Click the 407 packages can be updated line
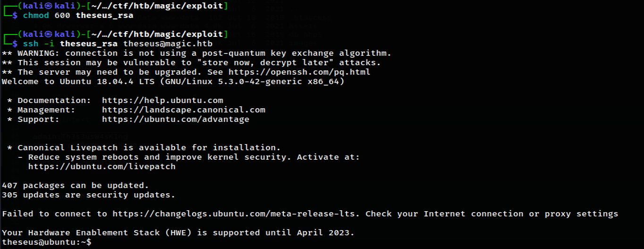This screenshot has height=249, width=644. click(x=76, y=186)
